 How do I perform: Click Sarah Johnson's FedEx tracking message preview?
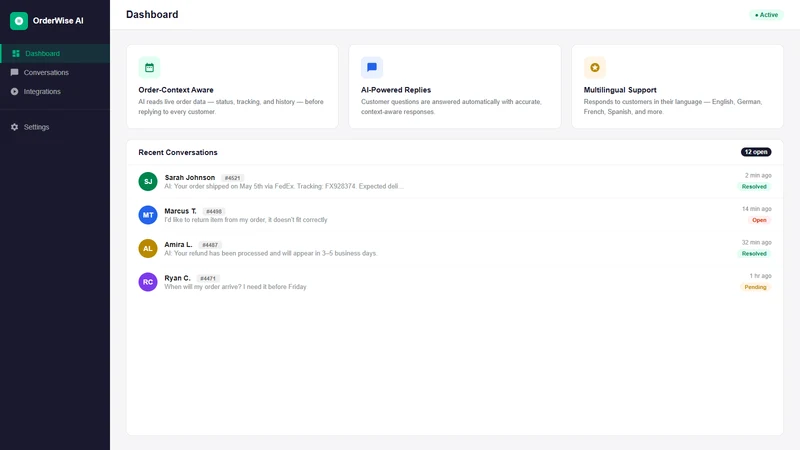click(284, 187)
